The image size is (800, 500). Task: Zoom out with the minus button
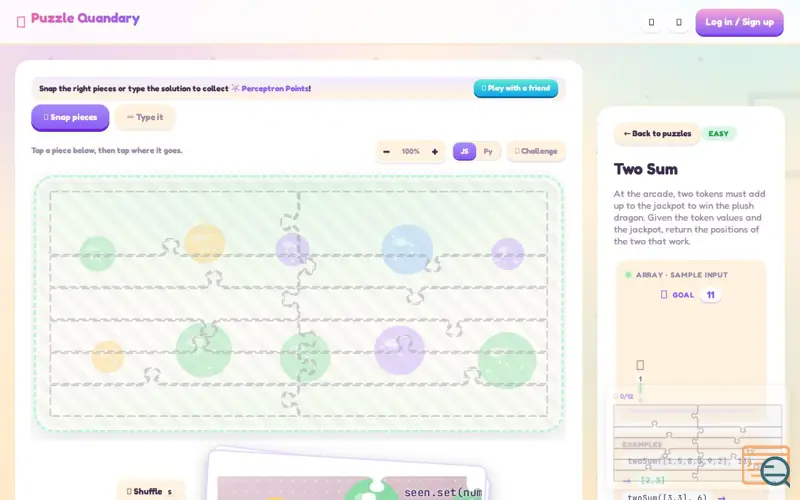pyautogui.click(x=386, y=152)
